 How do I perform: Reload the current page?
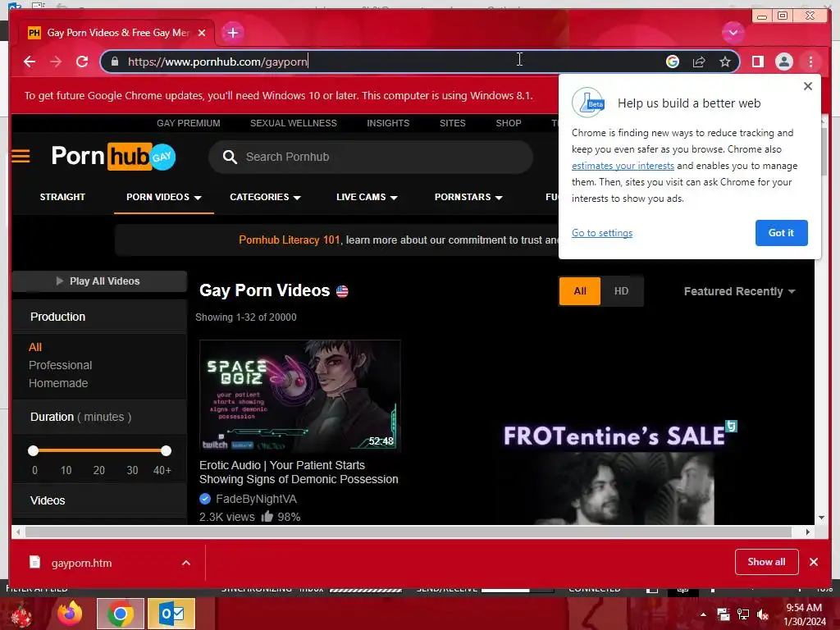tap(82, 62)
